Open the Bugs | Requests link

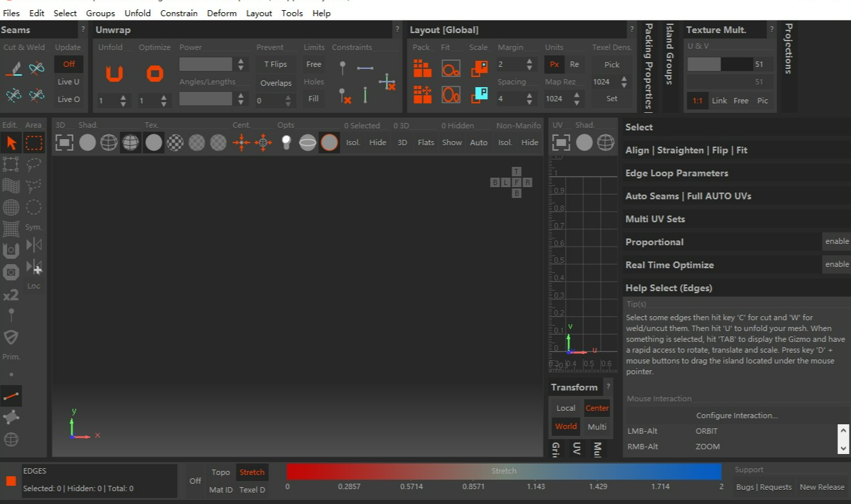click(x=764, y=487)
